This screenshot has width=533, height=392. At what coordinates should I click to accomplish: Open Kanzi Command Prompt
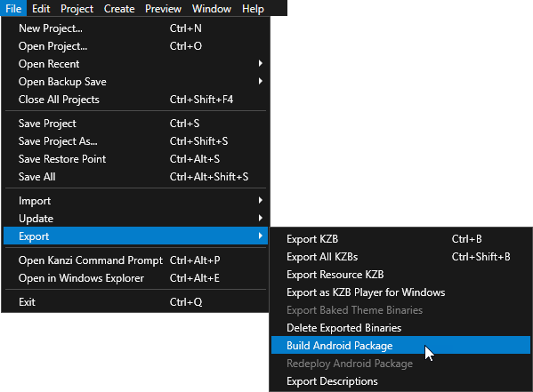135,260
